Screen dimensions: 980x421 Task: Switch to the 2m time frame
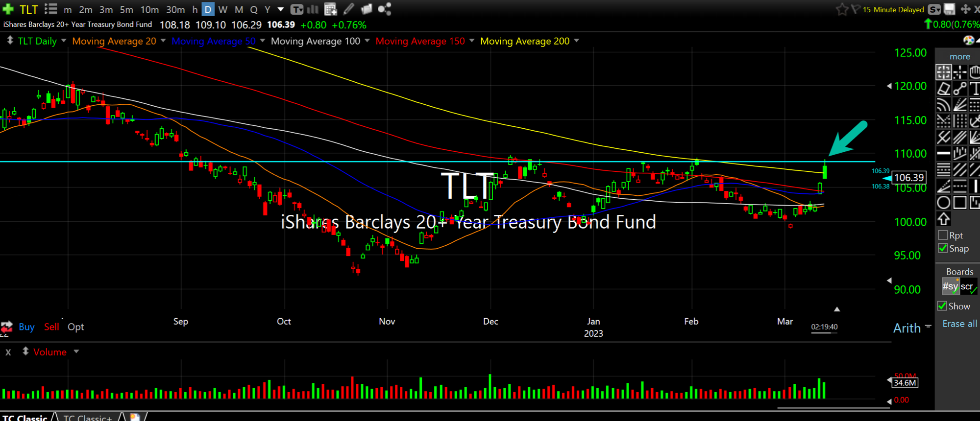pyautogui.click(x=86, y=10)
